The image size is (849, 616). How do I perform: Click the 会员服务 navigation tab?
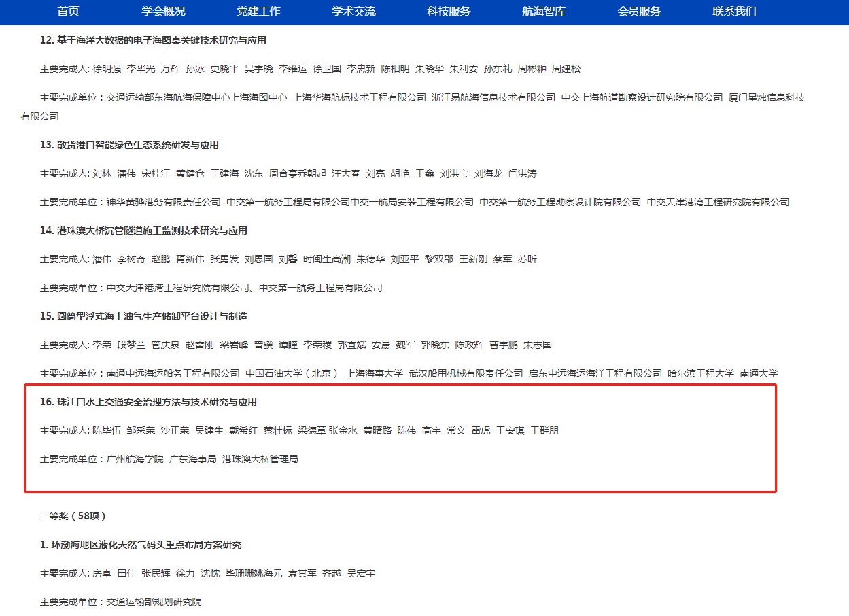(639, 12)
